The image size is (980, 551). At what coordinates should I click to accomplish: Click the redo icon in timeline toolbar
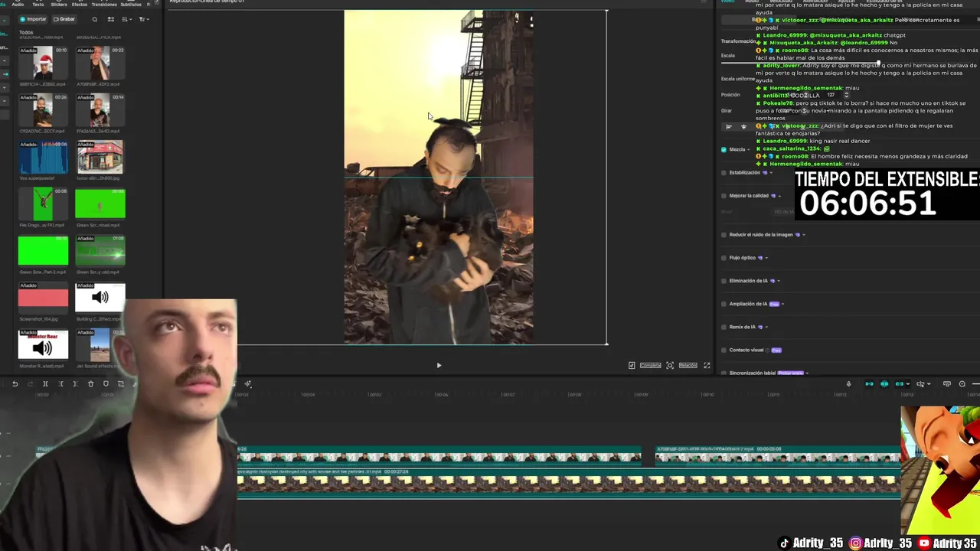[x=30, y=384]
